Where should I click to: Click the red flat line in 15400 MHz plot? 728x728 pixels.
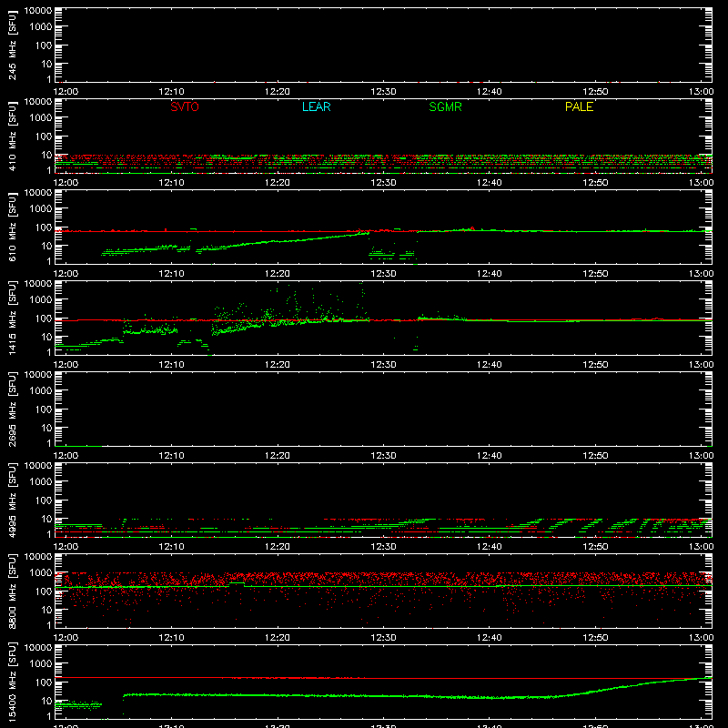[x=383, y=678]
